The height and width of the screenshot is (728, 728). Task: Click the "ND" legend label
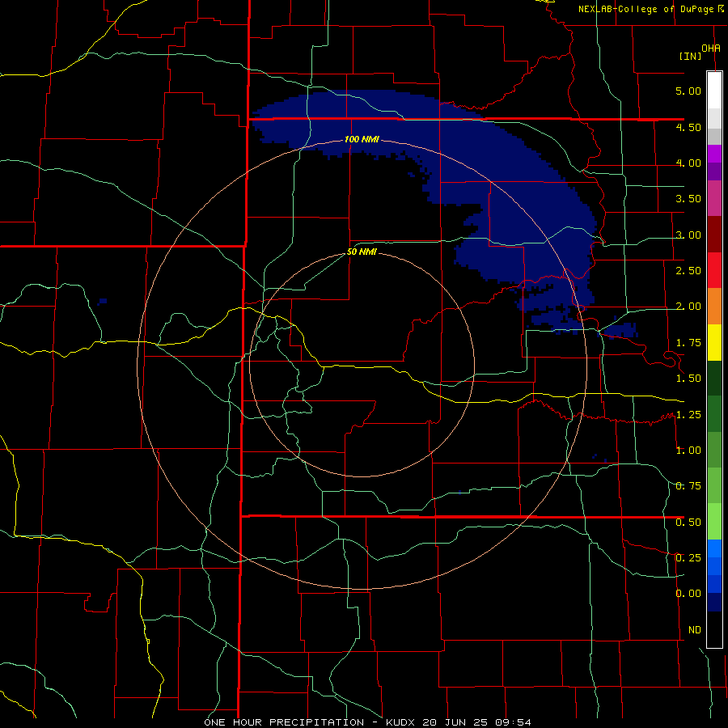click(695, 629)
